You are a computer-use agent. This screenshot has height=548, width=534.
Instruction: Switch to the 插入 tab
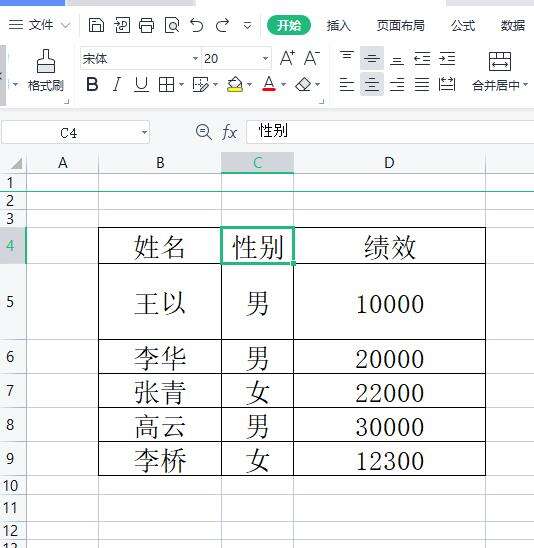[338, 26]
